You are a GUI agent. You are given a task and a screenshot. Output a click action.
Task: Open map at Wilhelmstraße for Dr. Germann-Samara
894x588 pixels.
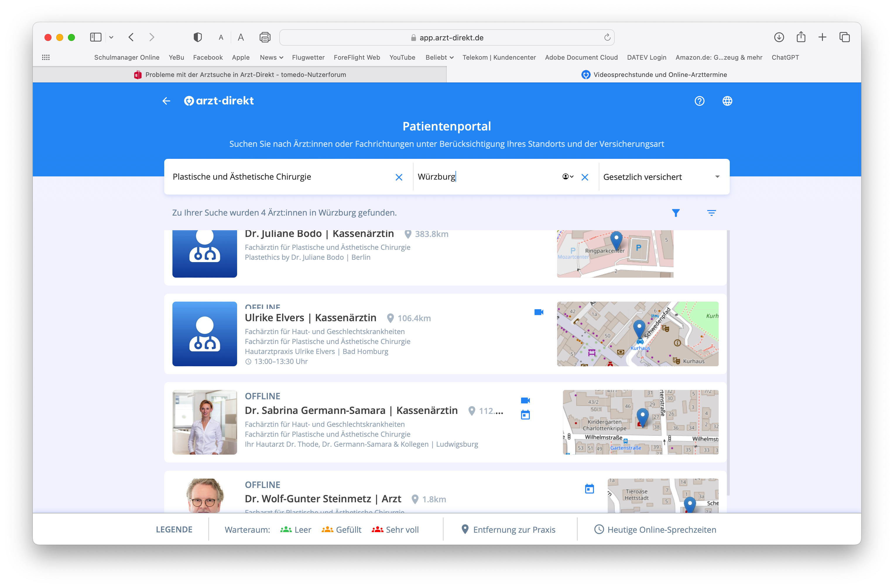[640, 422]
